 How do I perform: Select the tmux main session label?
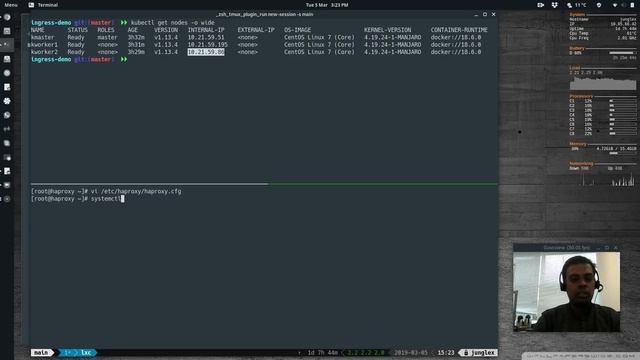pos(41,352)
